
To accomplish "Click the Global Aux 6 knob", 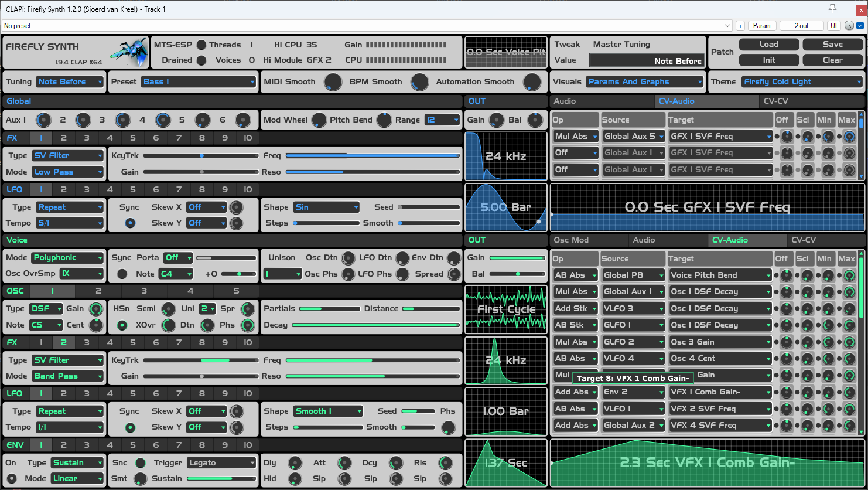I will (242, 120).
